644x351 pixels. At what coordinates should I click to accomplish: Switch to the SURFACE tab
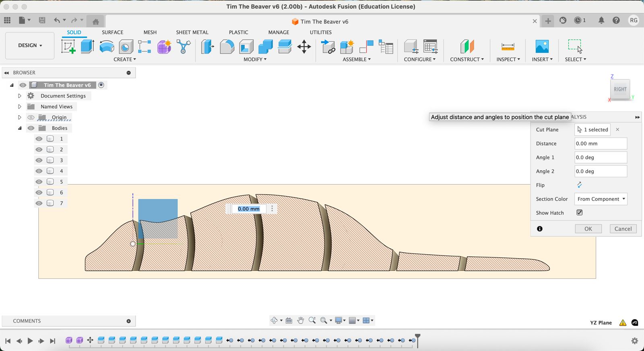[112, 32]
